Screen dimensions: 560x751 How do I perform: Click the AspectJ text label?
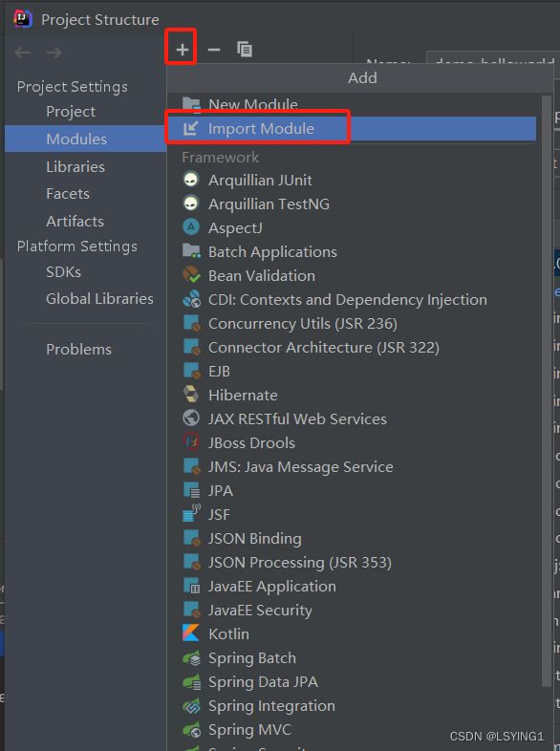coord(235,228)
